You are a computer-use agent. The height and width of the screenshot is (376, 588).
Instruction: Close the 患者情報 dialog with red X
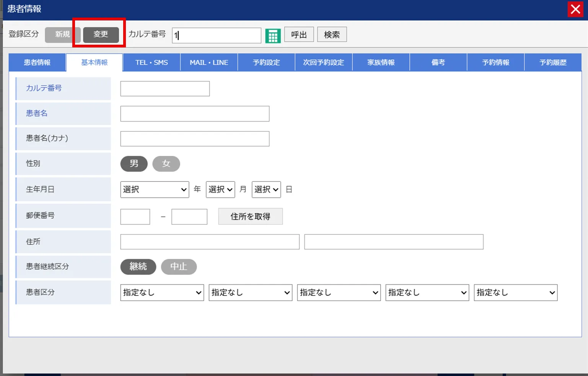(575, 9)
